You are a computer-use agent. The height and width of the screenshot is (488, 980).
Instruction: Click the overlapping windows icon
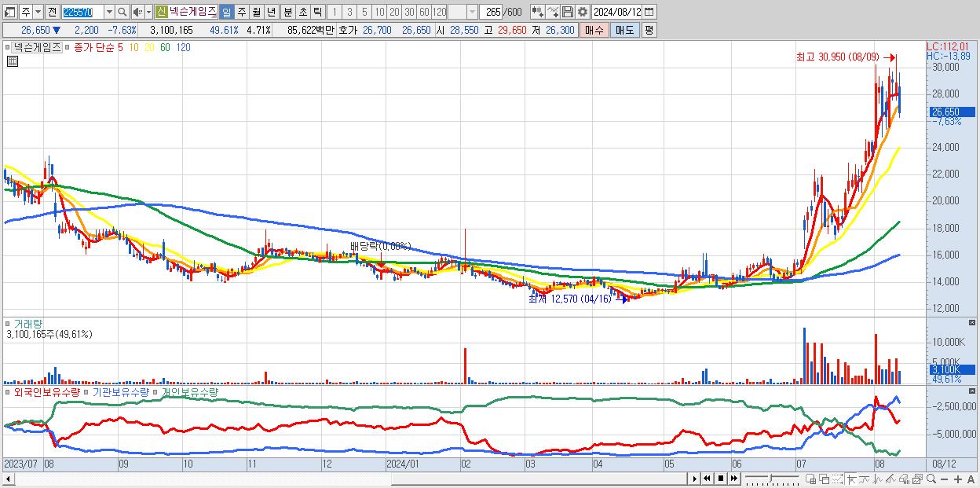825,479
